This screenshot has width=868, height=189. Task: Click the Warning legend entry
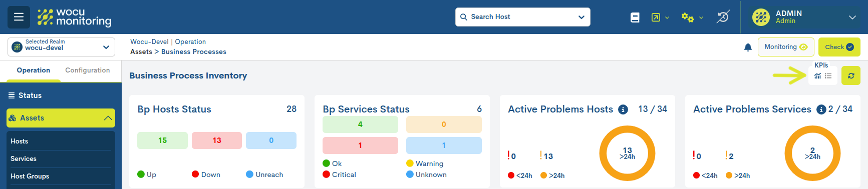425,163
